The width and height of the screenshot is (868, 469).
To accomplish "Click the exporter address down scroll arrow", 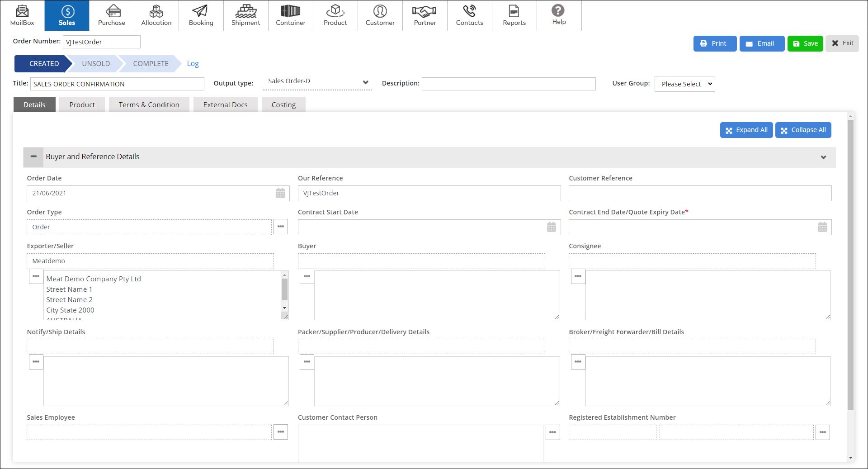I will tap(284, 308).
